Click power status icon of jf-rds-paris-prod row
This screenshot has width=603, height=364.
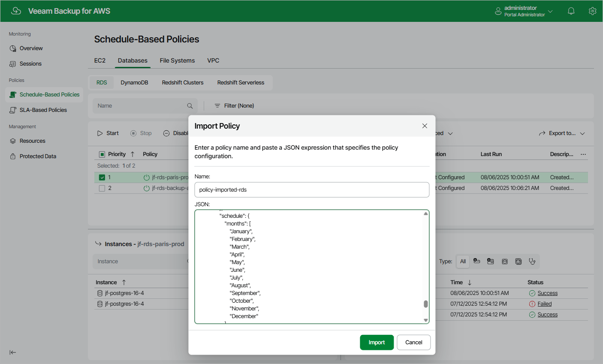point(146,177)
